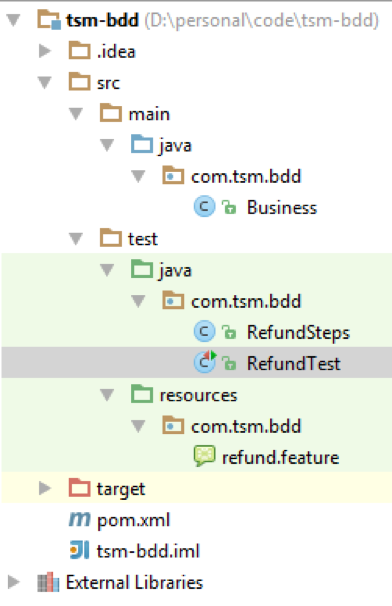Click the Business class icon
The height and width of the screenshot is (606, 392).
(204, 207)
